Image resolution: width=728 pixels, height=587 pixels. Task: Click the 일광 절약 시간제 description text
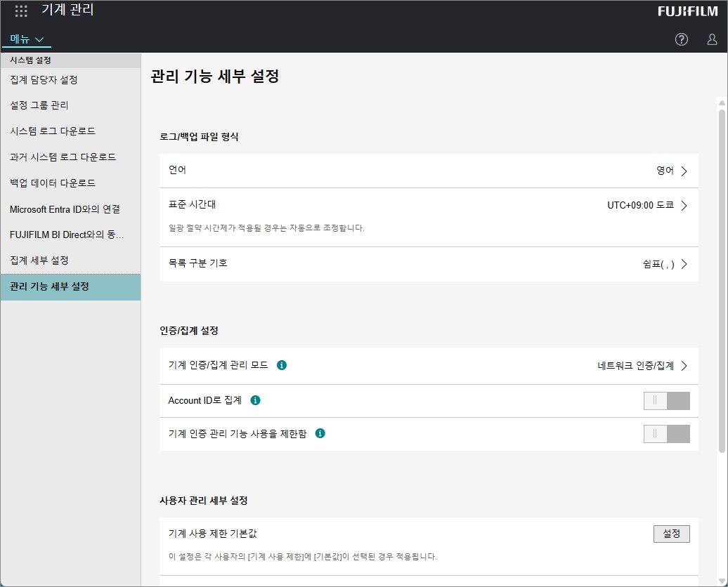coord(266,228)
